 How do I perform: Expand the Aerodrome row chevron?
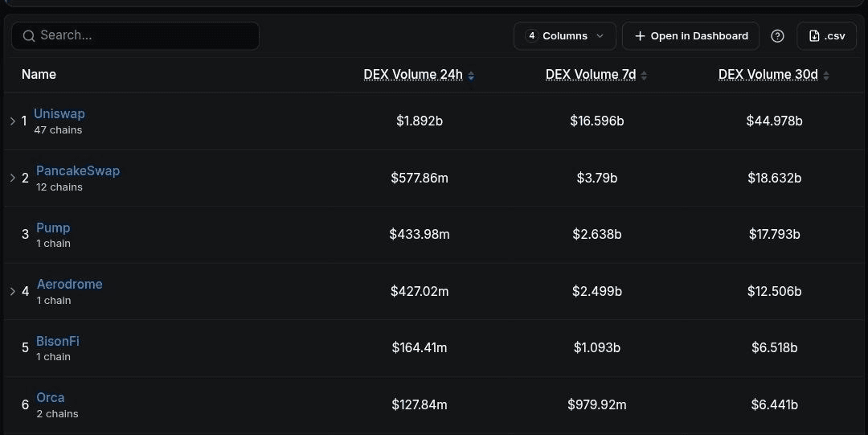coord(13,291)
